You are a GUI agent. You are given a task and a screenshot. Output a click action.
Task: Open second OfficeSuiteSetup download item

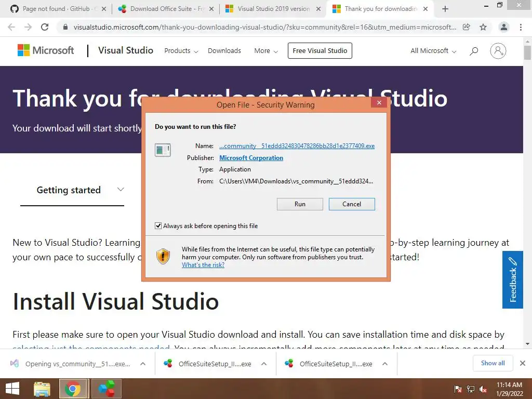click(330, 364)
